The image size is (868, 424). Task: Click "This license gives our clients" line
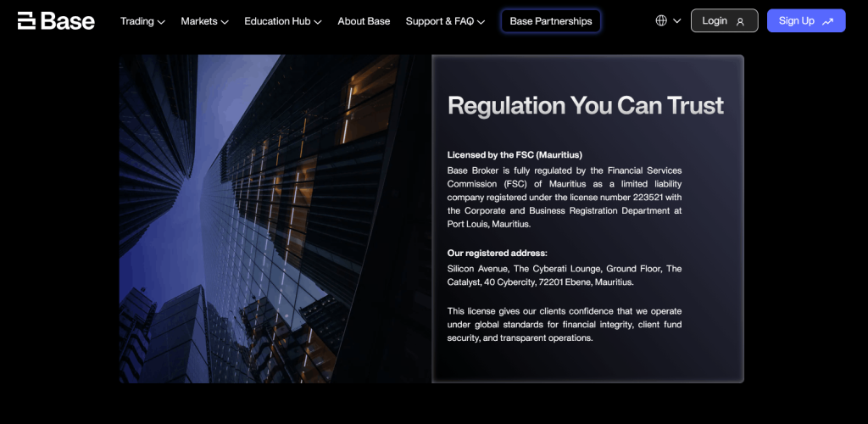[564, 311]
